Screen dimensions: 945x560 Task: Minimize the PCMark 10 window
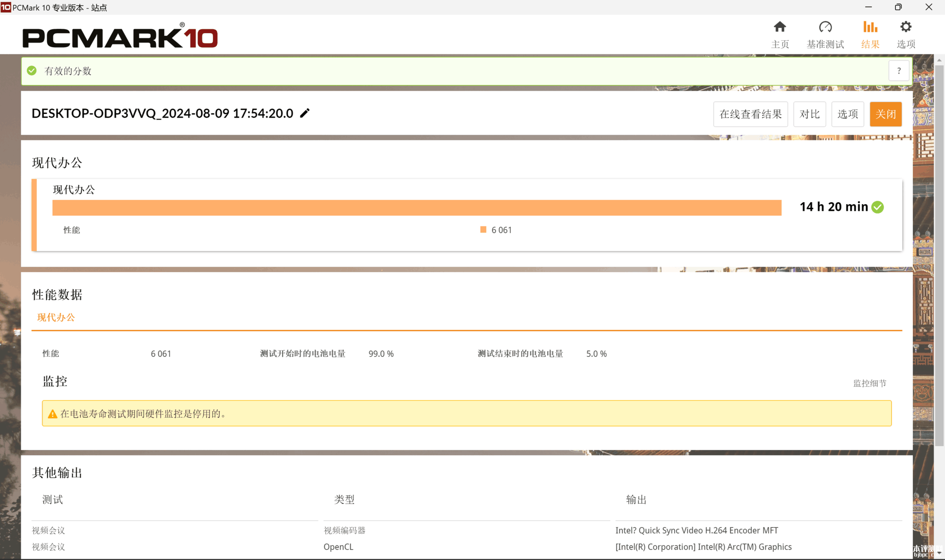pyautogui.click(x=868, y=7)
